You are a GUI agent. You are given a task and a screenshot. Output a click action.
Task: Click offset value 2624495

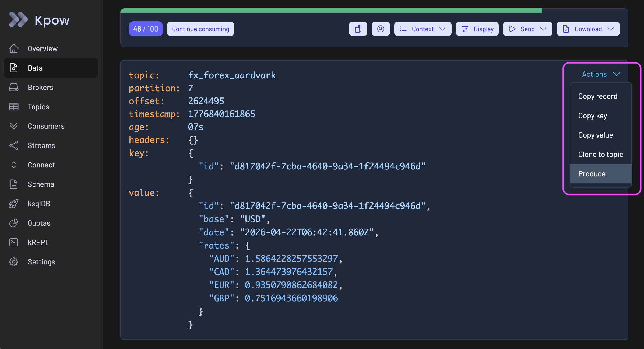point(206,101)
